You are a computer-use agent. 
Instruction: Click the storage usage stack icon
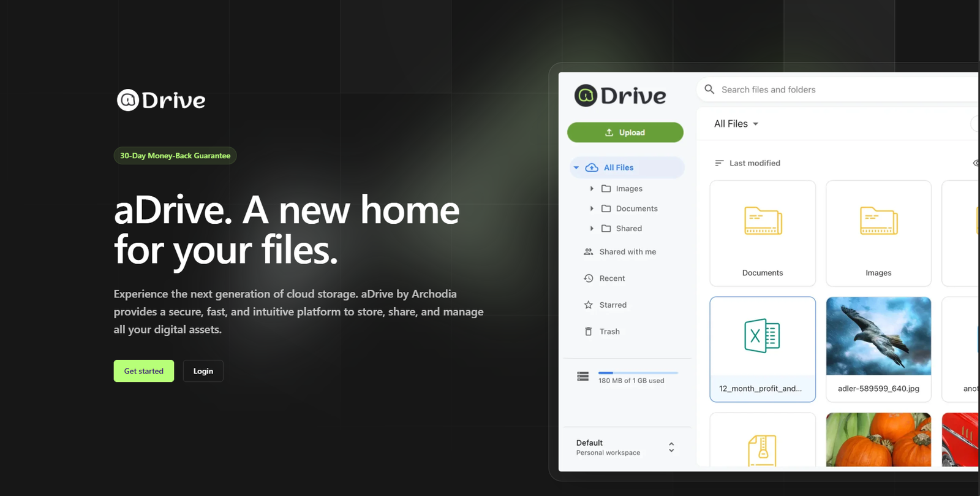pyautogui.click(x=582, y=376)
